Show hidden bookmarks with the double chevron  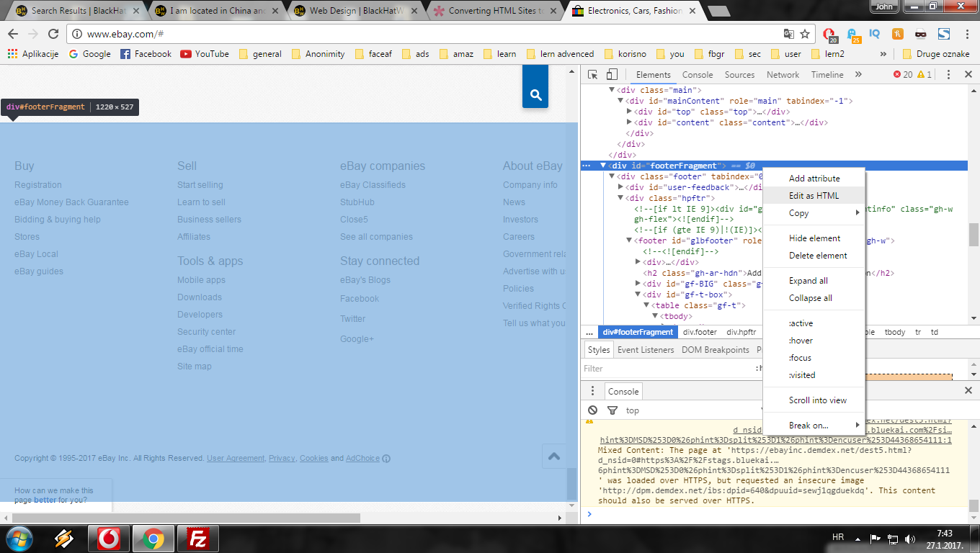coord(883,54)
